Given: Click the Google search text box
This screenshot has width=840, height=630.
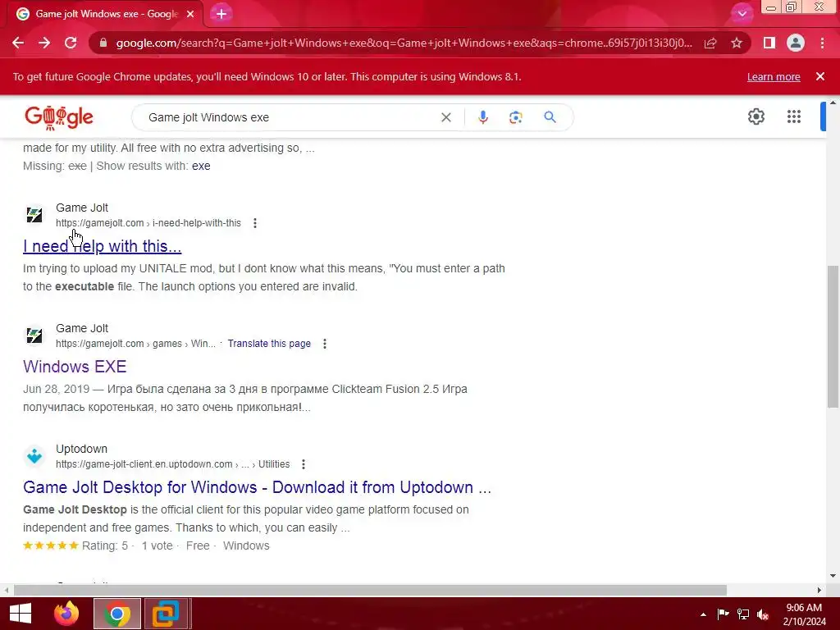Looking at the screenshot, I should coord(290,117).
